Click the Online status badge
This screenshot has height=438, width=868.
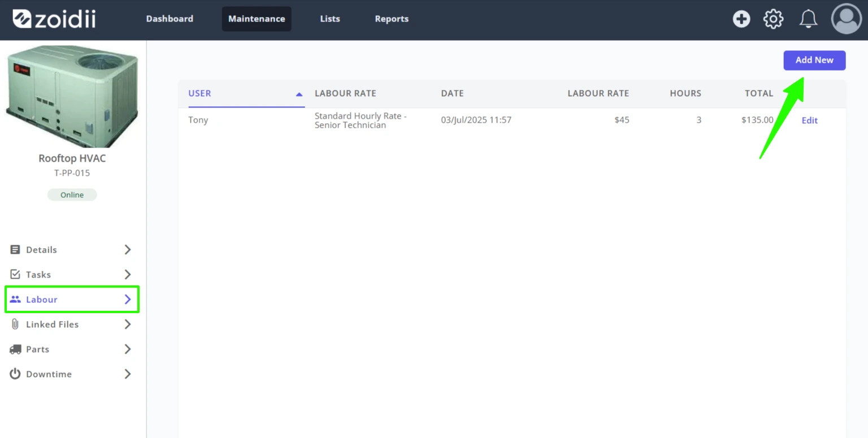[72, 195]
